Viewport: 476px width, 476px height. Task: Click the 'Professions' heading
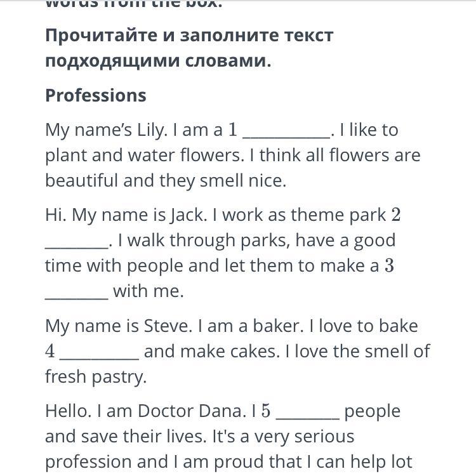click(x=95, y=95)
